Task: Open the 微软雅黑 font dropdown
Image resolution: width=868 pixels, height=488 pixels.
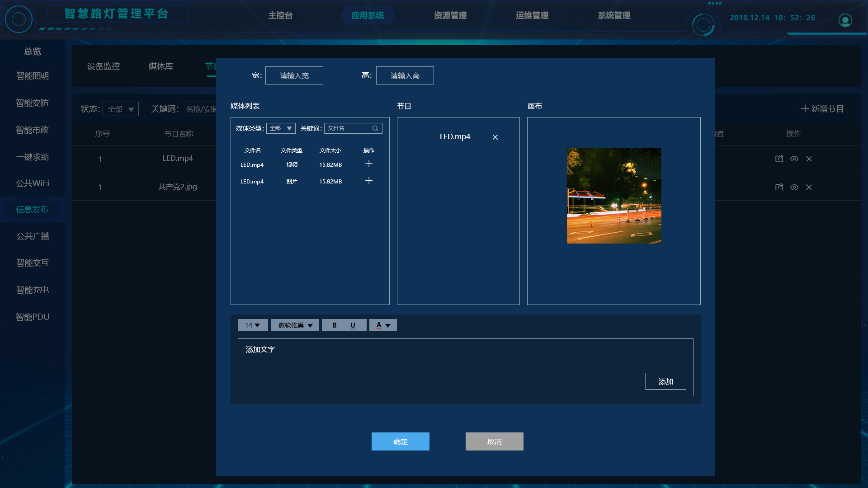Action: point(295,325)
